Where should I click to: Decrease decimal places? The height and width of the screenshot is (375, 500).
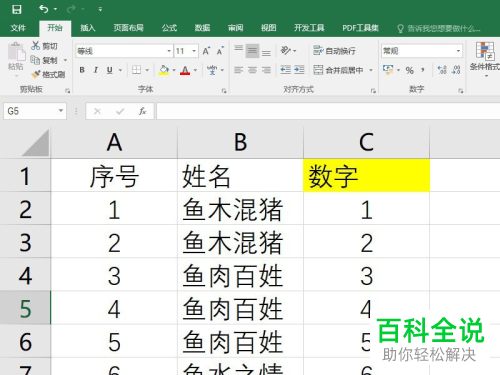456,70
